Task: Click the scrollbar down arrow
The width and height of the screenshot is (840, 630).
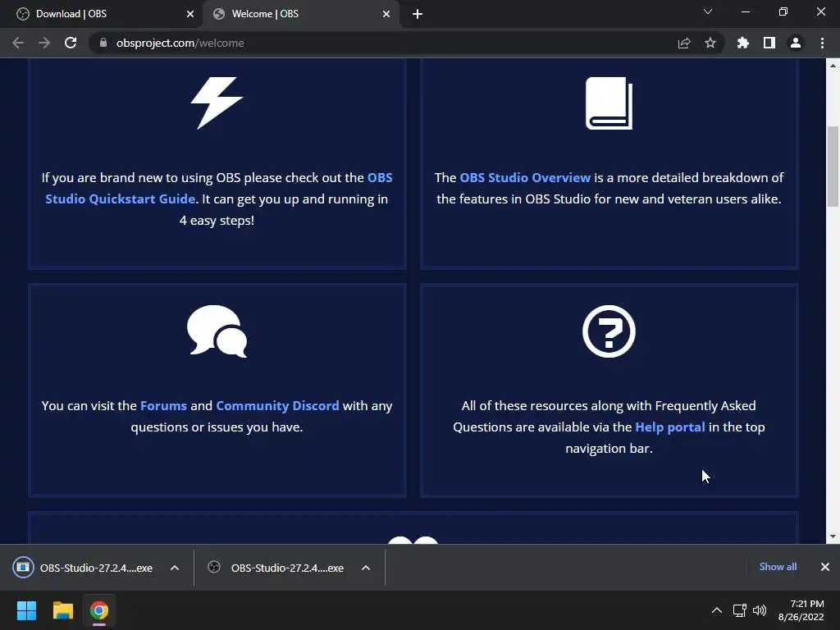Action: point(833,536)
